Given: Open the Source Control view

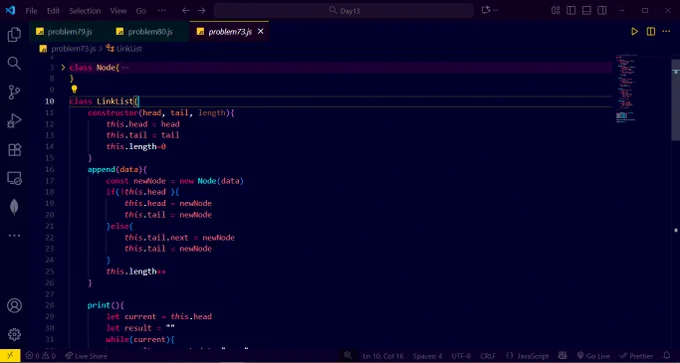Looking at the screenshot, I should (14, 92).
